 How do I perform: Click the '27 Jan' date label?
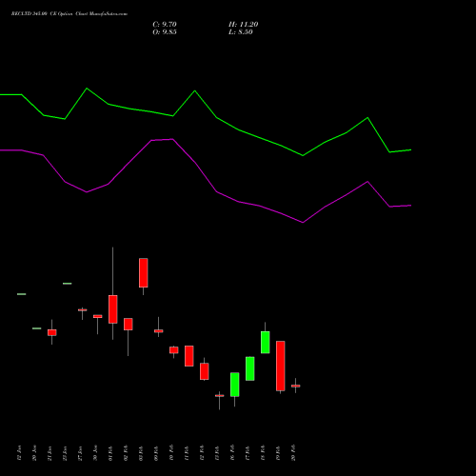pyautogui.click(x=80, y=453)
